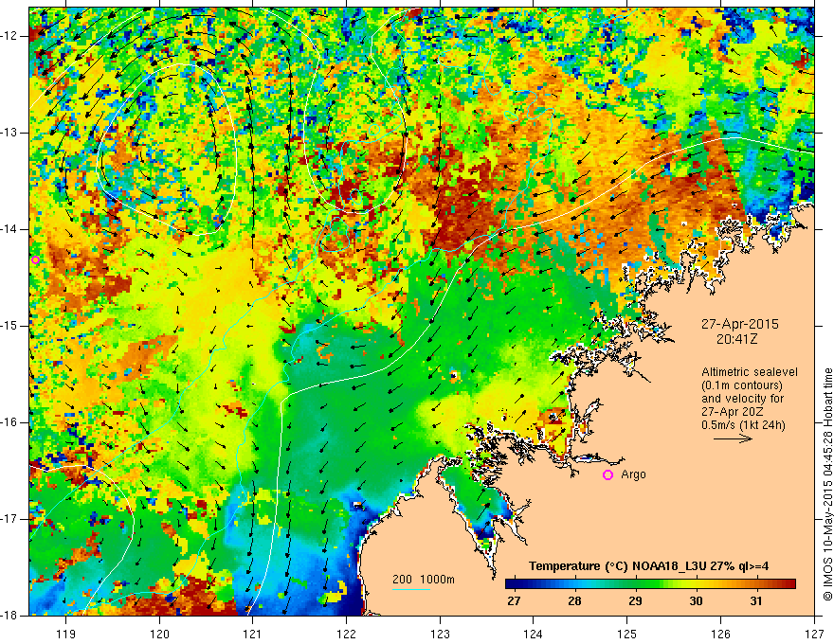Image resolution: width=834 pixels, height=644 pixels.
Task: Click longitude axis label 127
Action: pyautogui.click(x=814, y=634)
